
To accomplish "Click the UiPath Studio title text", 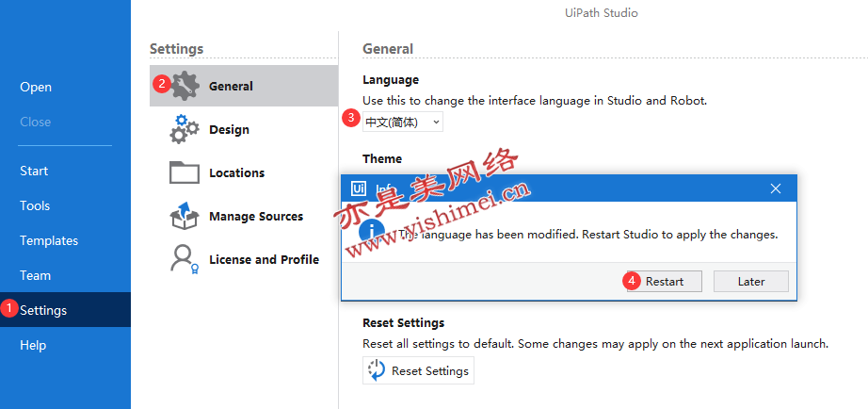I will (x=602, y=13).
